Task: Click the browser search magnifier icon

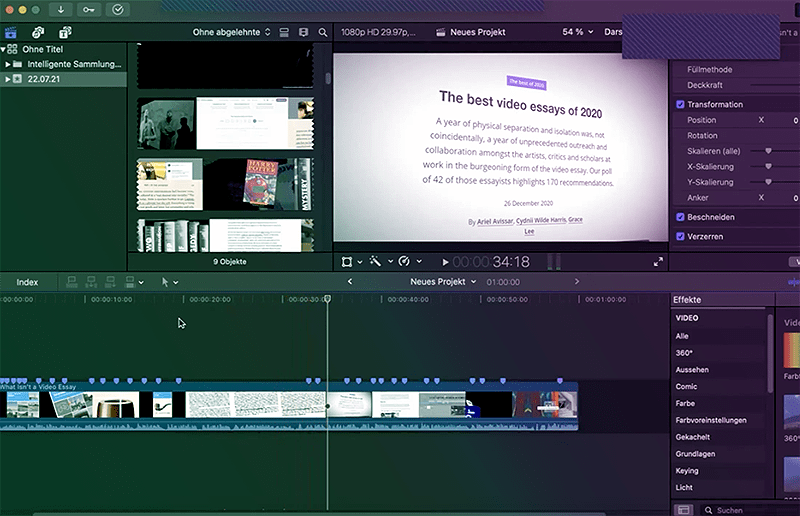Action: click(323, 32)
